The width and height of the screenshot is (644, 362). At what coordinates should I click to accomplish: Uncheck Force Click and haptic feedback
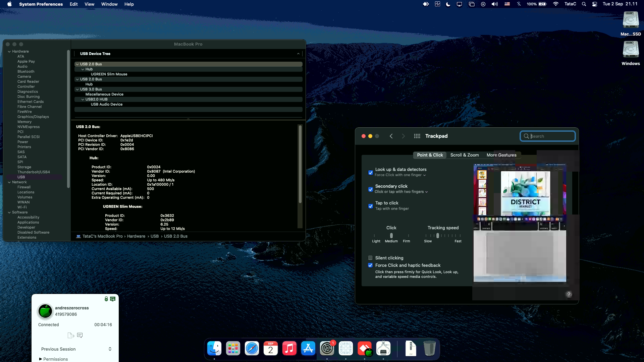370,265
